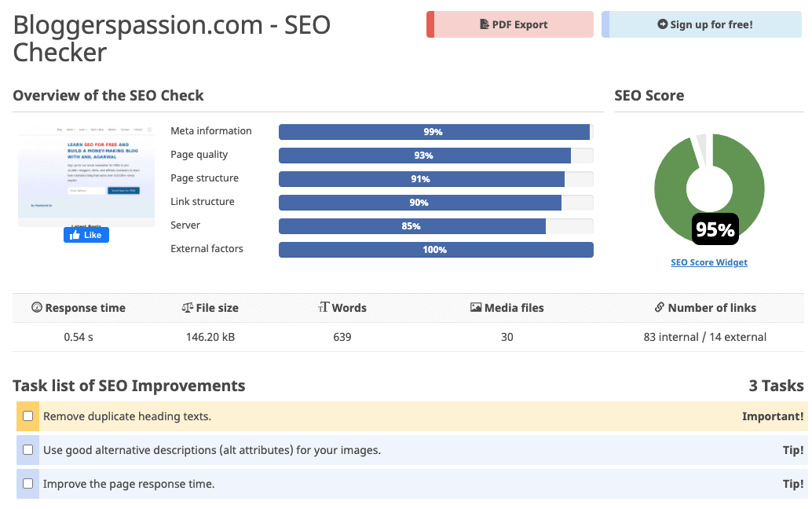Click the 95% SEO score badge
The width and height of the screenshot is (812, 509).
click(x=715, y=229)
